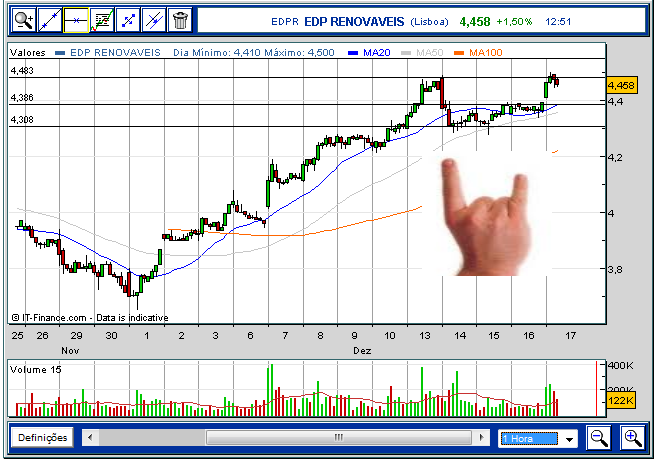Click the orange MA100 color marker

459,53
